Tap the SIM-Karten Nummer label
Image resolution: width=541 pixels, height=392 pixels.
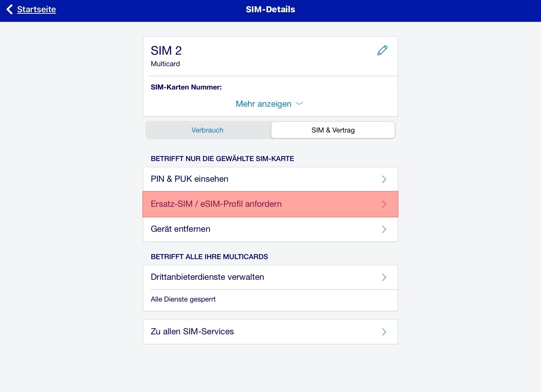186,87
